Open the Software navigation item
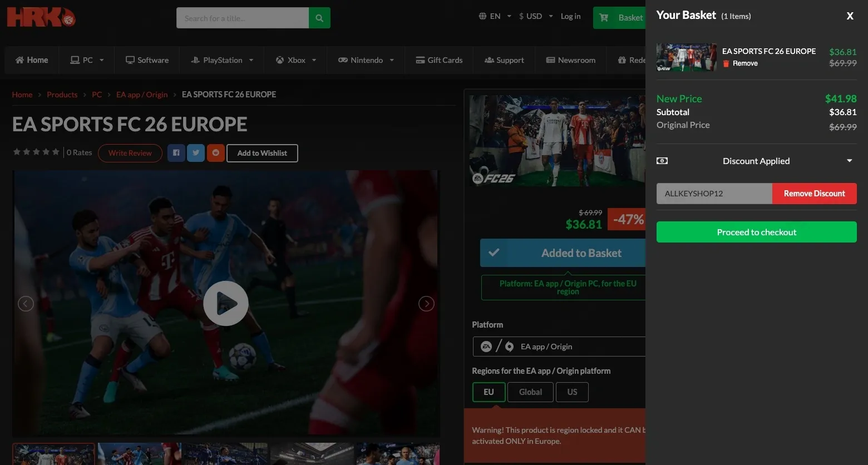Image resolution: width=868 pixels, height=465 pixels. coord(147,60)
